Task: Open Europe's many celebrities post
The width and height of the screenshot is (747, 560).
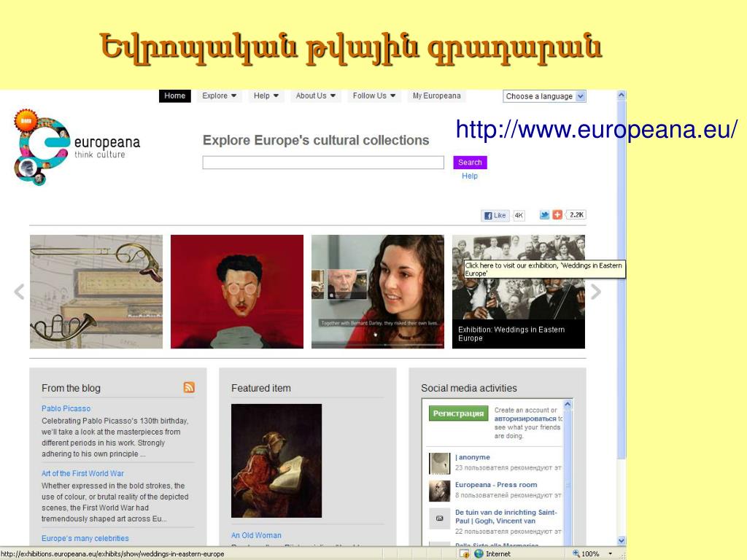Action: click(x=85, y=538)
